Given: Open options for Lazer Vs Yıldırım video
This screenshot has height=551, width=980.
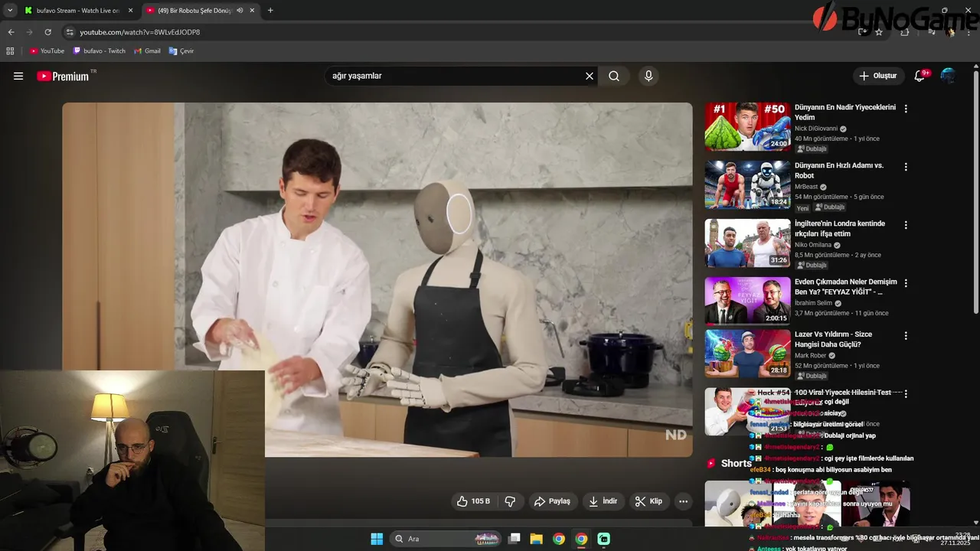Looking at the screenshot, I should pos(906,335).
